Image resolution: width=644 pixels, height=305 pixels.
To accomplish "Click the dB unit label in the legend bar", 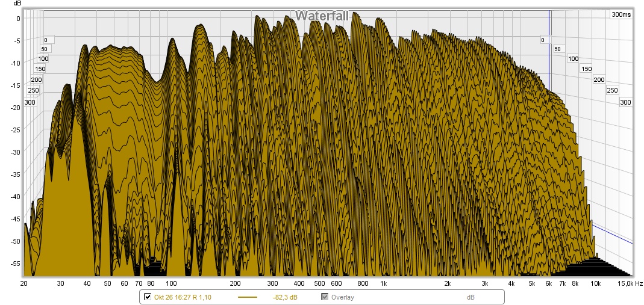I will click(470, 297).
